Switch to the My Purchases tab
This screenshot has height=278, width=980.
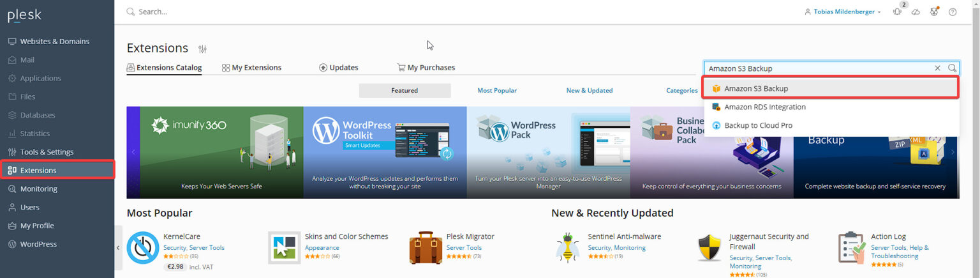coord(426,68)
